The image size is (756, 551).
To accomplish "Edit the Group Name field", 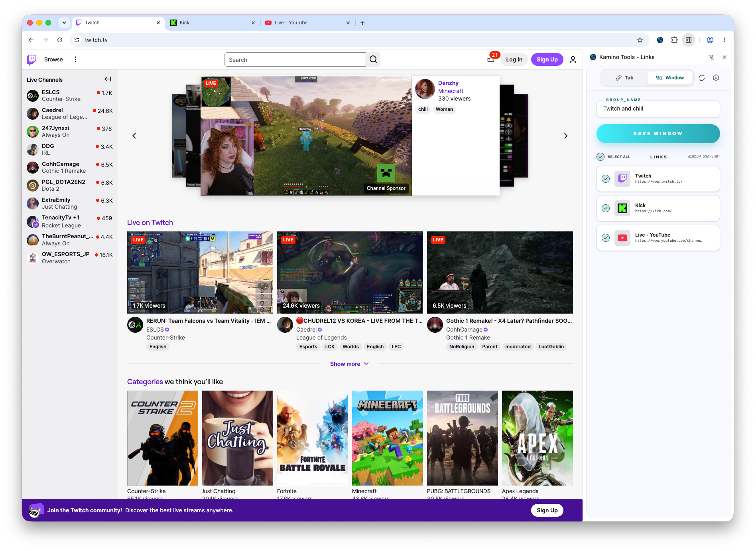I will [658, 109].
